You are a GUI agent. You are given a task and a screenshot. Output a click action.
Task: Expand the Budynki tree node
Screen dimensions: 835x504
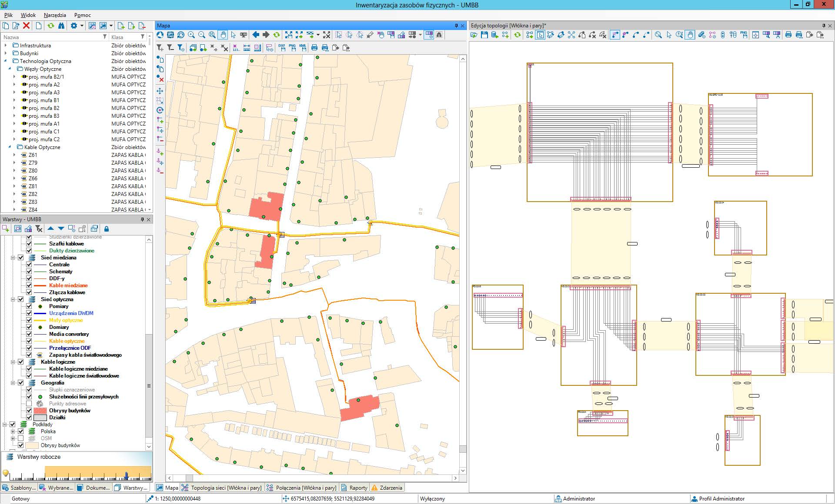coord(6,53)
